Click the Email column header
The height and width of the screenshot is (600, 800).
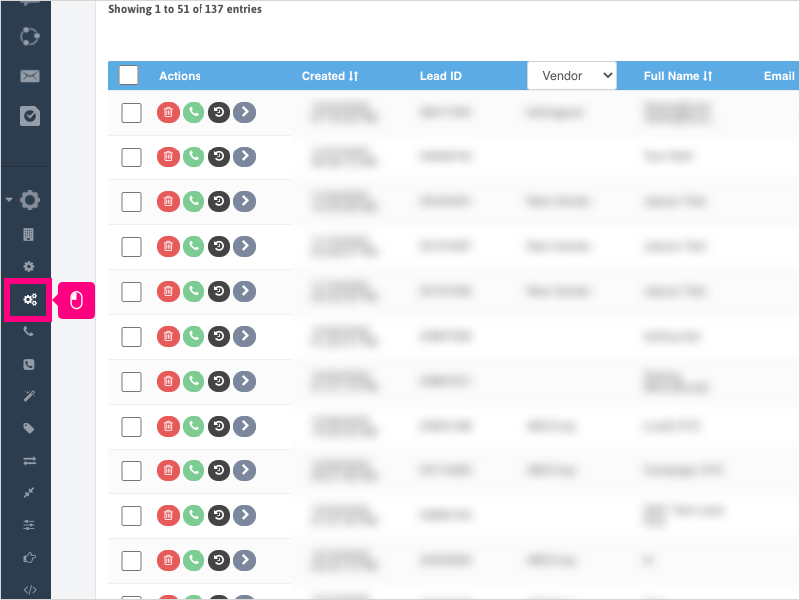pos(779,76)
